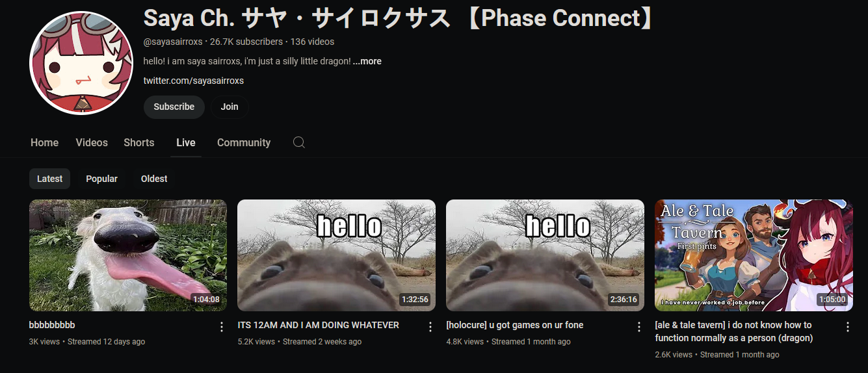The width and height of the screenshot is (868, 373).
Task: Open options menu for ale & tale tavern video
Action: click(x=847, y=327)
